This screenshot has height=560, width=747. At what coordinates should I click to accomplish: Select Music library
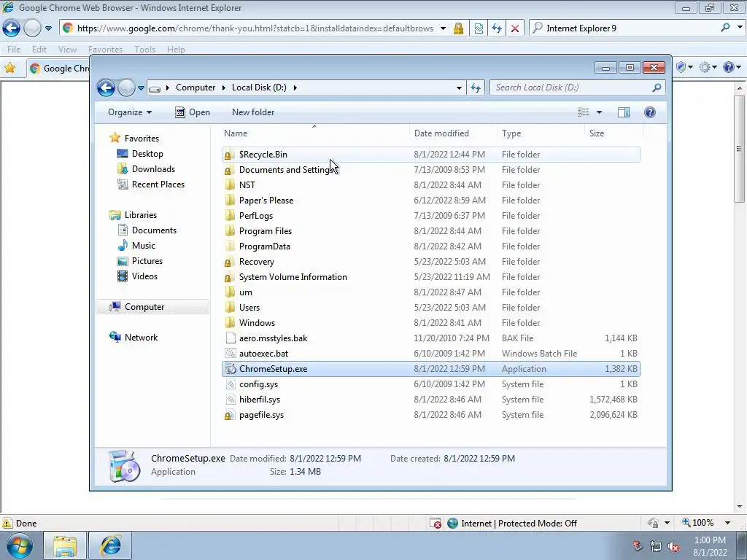click(x=144, y=246)
